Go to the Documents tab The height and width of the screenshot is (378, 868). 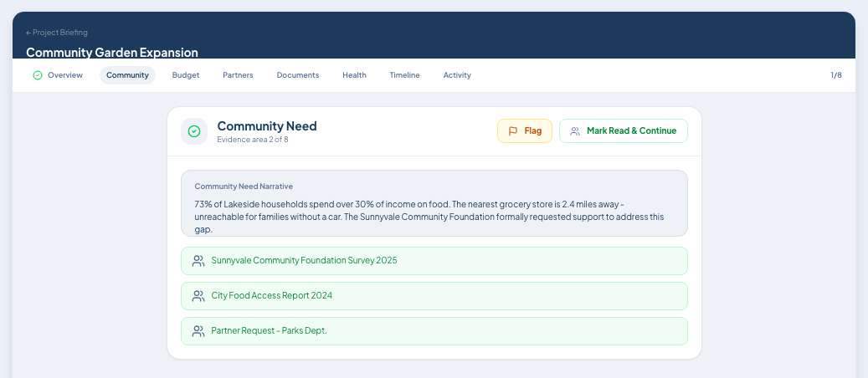tap(298, 75)
